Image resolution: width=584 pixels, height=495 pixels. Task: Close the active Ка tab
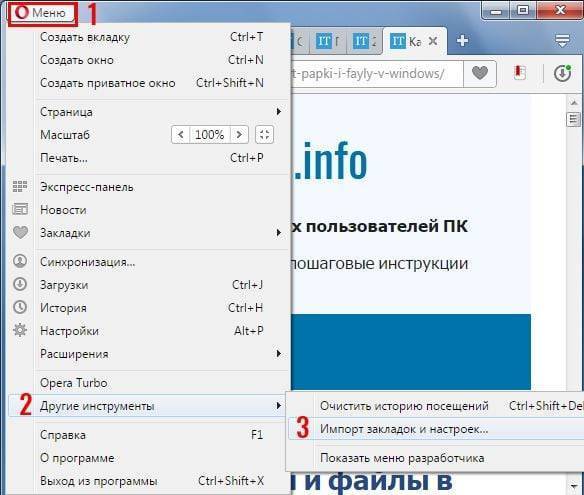[433, 41]
